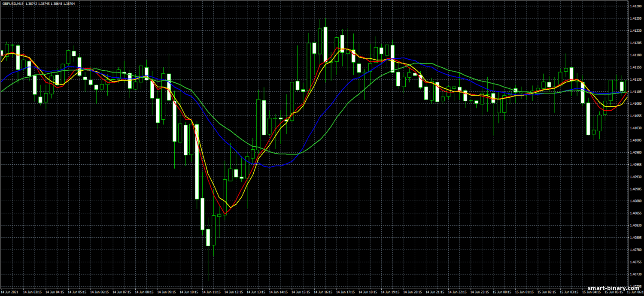Click the 14 Jun 16:15 time label
Viewport: 644px width, 296px height.
tap(323, 292)
